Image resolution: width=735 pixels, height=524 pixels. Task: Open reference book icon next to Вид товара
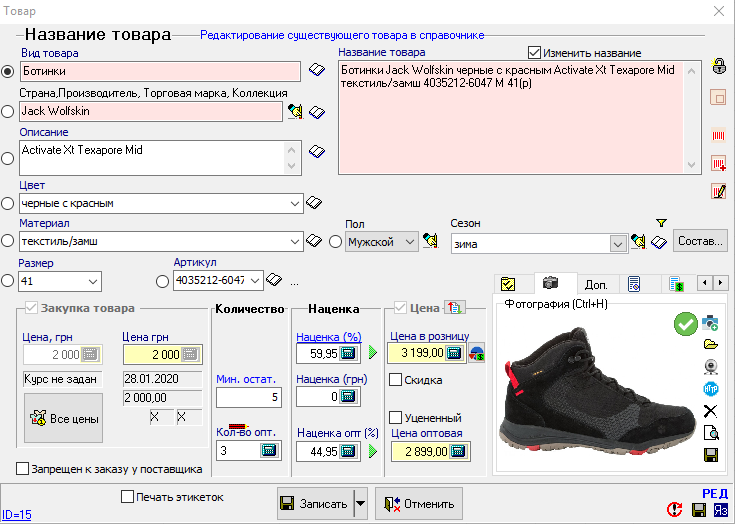pos(317,70)
